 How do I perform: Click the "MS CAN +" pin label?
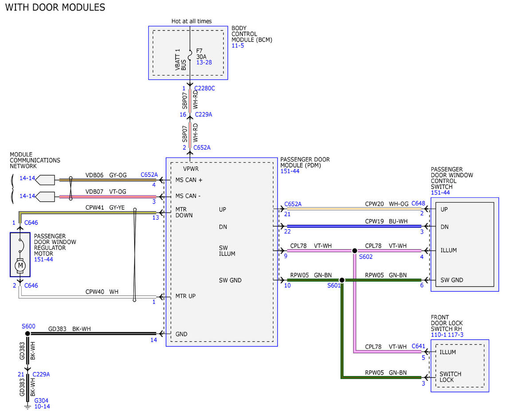point(189,180)
